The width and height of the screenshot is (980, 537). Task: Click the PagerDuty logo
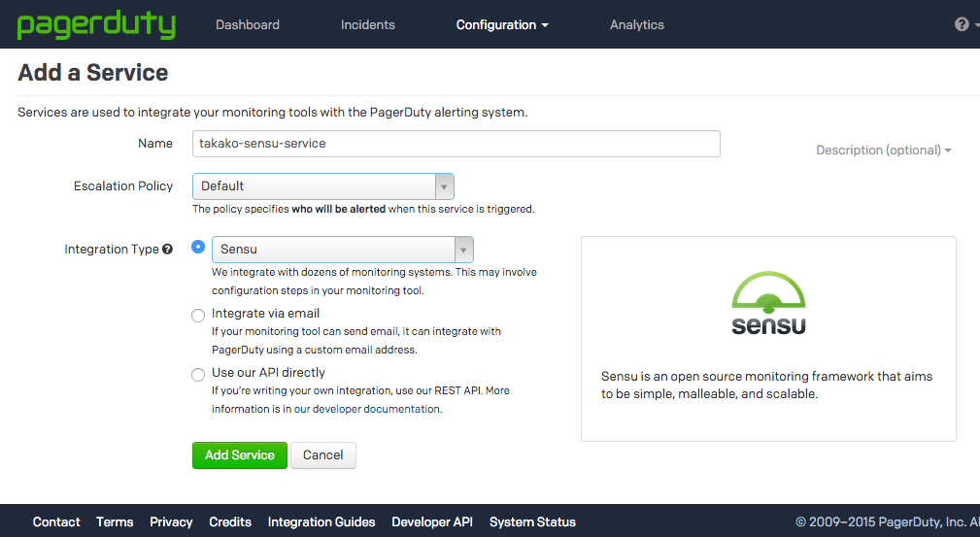[96, 24]
